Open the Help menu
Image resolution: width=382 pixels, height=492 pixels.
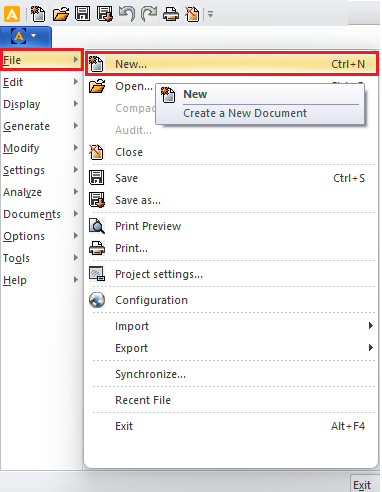pyautogui.click(x=41, y=280)
